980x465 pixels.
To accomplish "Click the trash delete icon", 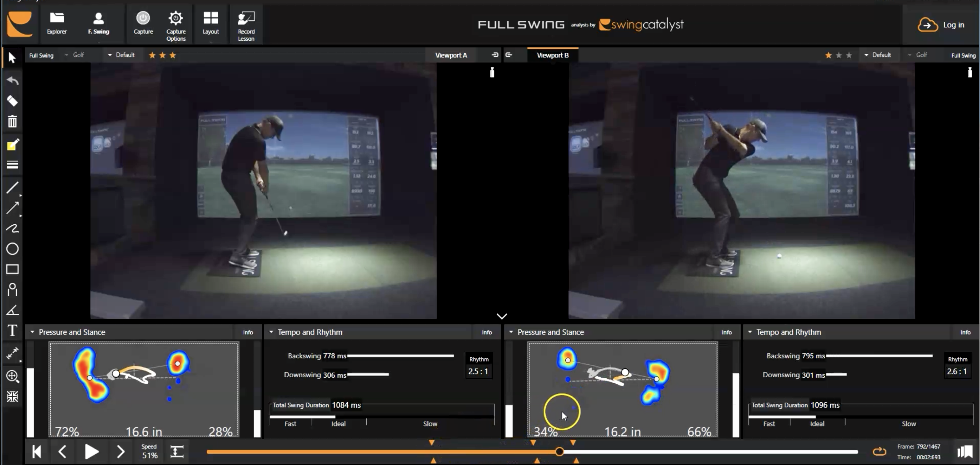I will pyautogui.click(x=12, y=121).
